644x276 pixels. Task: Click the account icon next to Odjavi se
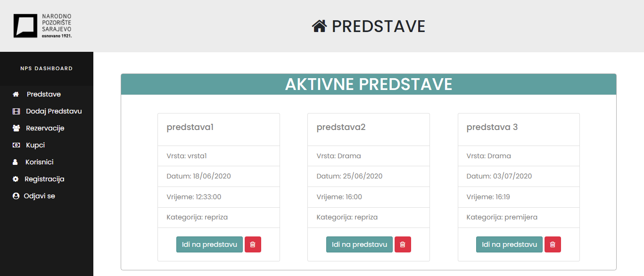click(x=16, y=196)
